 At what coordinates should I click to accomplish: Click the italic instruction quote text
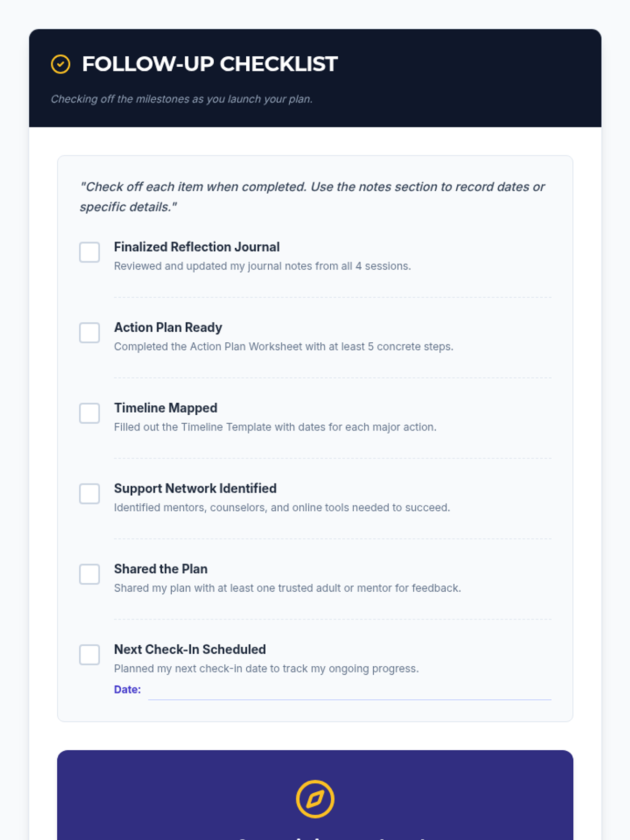(x=312, y=196)
